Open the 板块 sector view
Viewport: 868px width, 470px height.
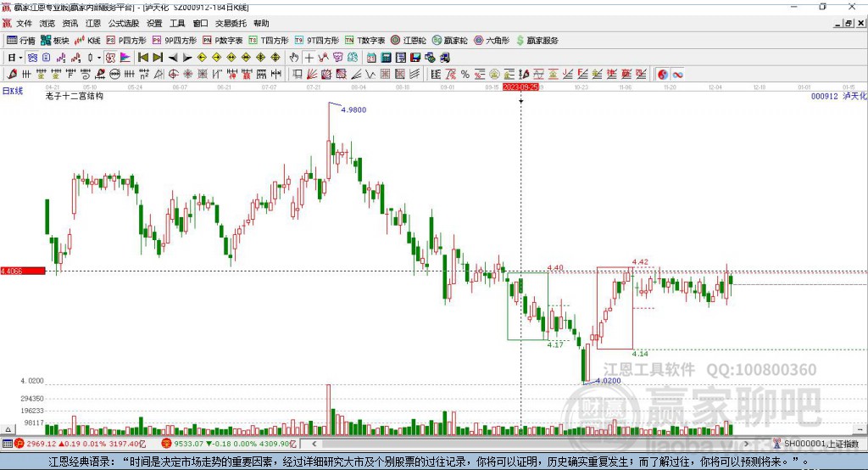54,41
